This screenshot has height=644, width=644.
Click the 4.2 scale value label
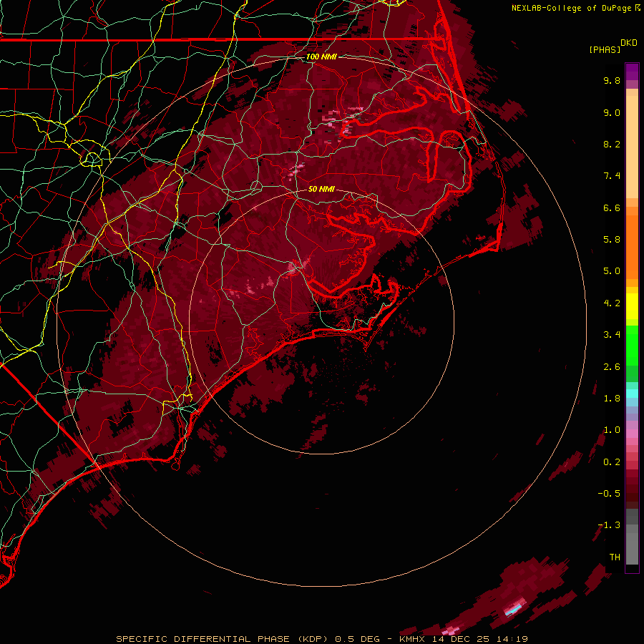click(x=612, y=303)
